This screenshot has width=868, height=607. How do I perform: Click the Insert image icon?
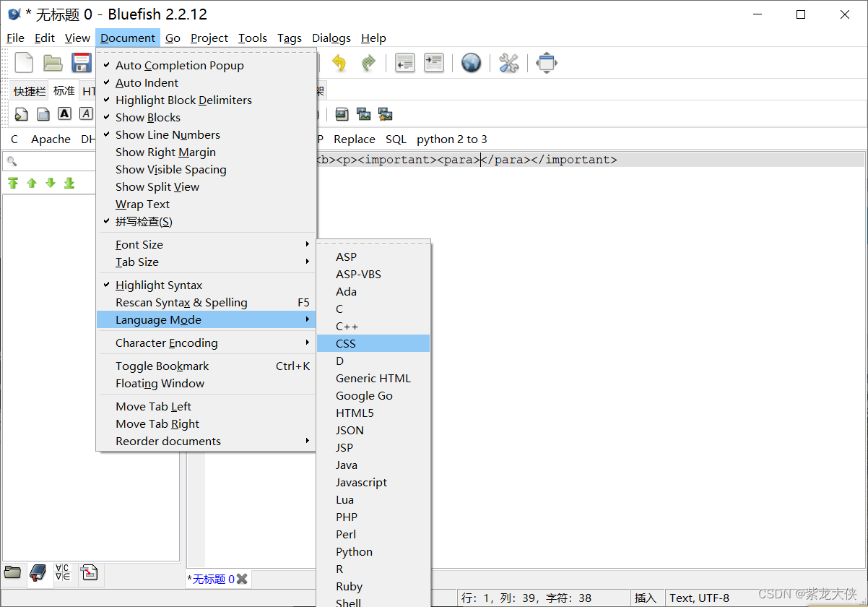point(342,114)
